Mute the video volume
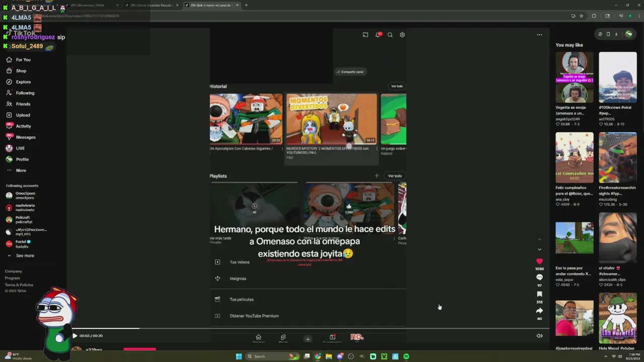Image resolution: width=644 pixels, height=362 pixels. pos(539,336)
